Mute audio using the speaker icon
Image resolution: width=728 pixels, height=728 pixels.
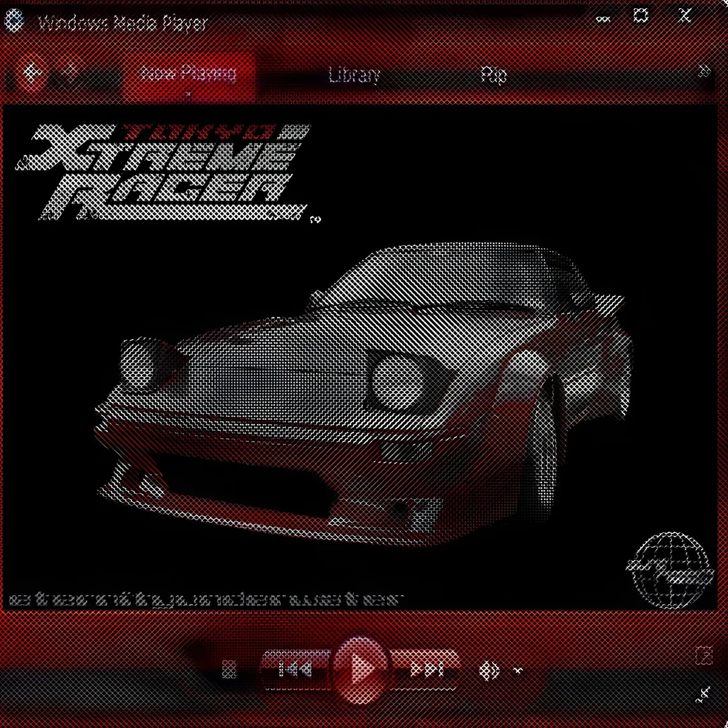click(489, 671)
